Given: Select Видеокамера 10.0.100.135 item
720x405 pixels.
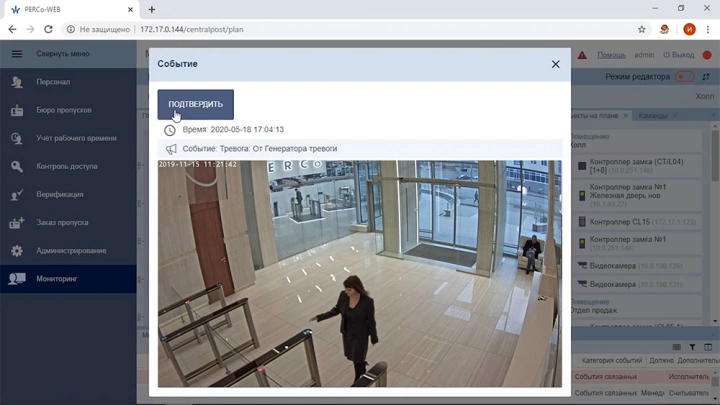Looking at the screenshot, I should pyautogui.click(x=636, y=266).
